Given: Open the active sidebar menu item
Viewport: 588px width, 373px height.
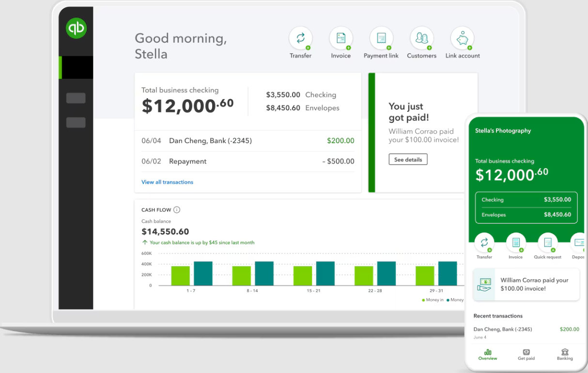Looking at the screenshot, I should (76, 67).
